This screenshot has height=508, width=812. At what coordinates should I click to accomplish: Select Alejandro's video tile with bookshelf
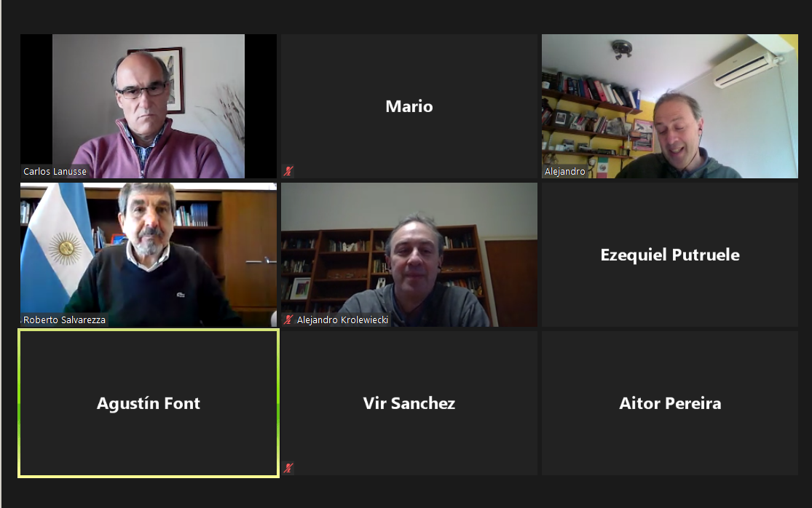(x=669, y=106)
